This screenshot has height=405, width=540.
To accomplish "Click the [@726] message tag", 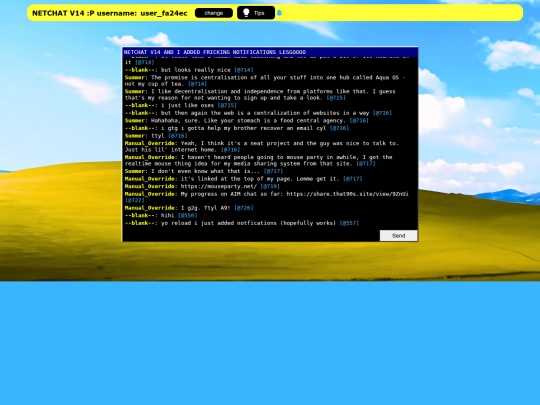I will [243, 208].
